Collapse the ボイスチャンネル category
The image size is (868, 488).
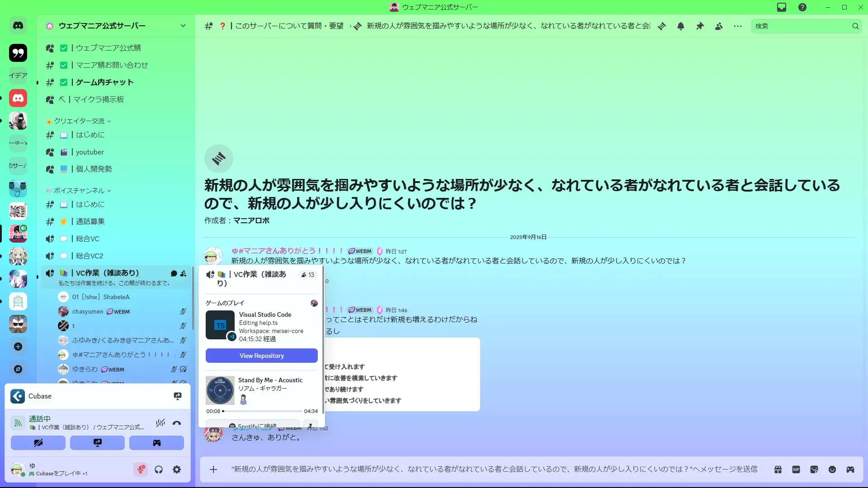[80, 191]
